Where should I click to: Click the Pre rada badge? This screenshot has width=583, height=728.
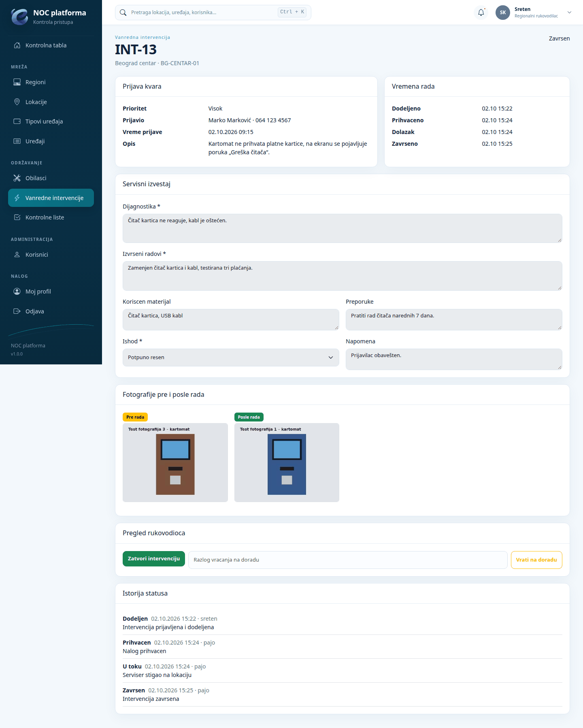tap(135, 417)
